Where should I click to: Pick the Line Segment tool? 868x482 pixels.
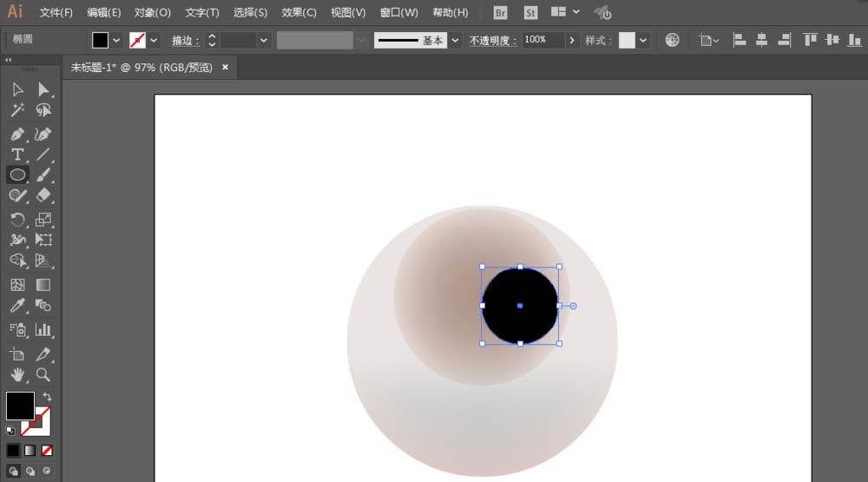(x=43, y=155)
